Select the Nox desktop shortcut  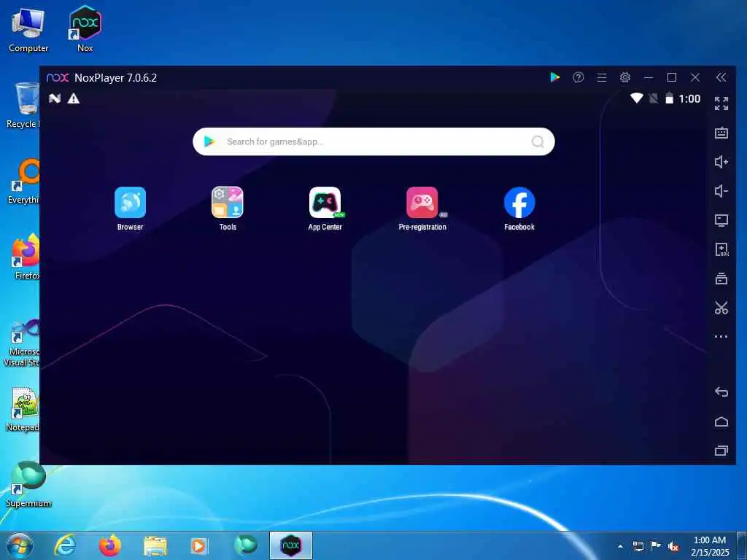coord(85,28)
